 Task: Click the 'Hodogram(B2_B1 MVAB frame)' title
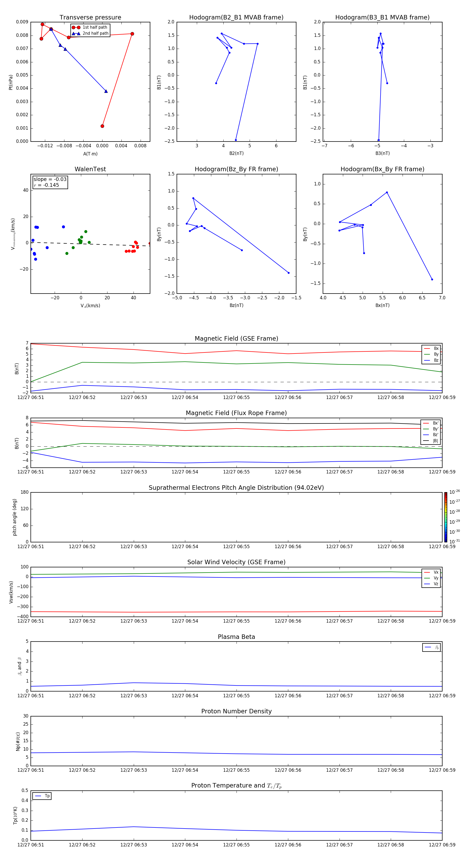236,18
